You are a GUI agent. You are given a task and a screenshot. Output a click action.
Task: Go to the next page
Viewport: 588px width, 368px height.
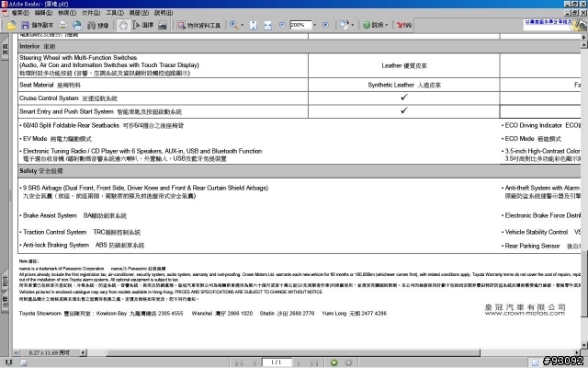point(300,362)
